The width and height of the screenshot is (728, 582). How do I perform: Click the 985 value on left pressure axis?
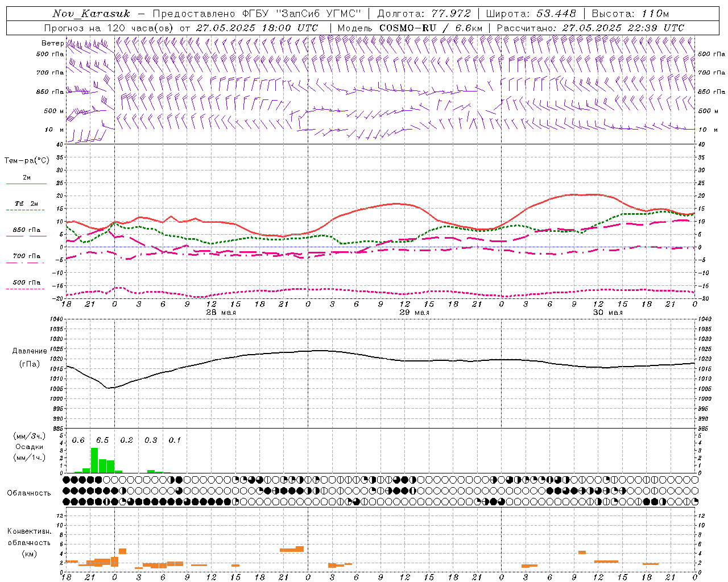[x=59, y=429]
